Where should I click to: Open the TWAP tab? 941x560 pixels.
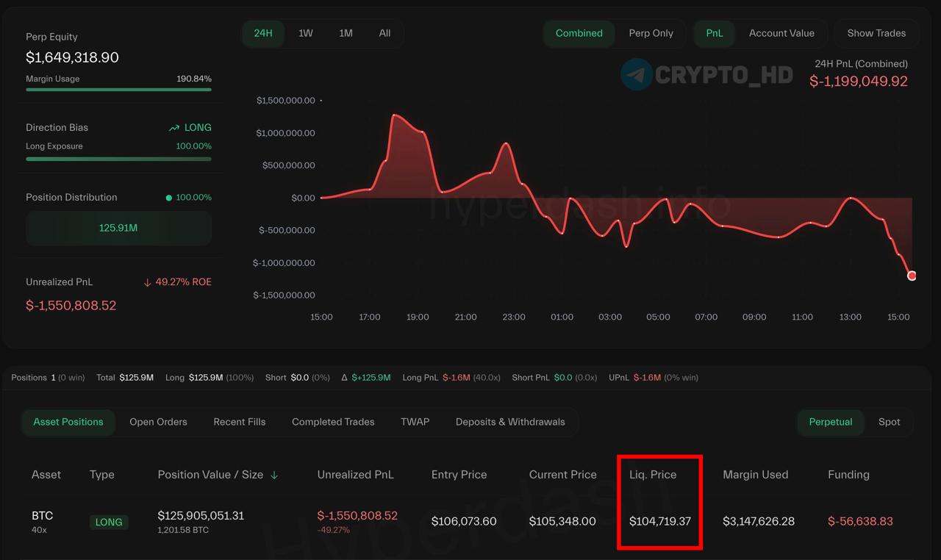(415, 422)
